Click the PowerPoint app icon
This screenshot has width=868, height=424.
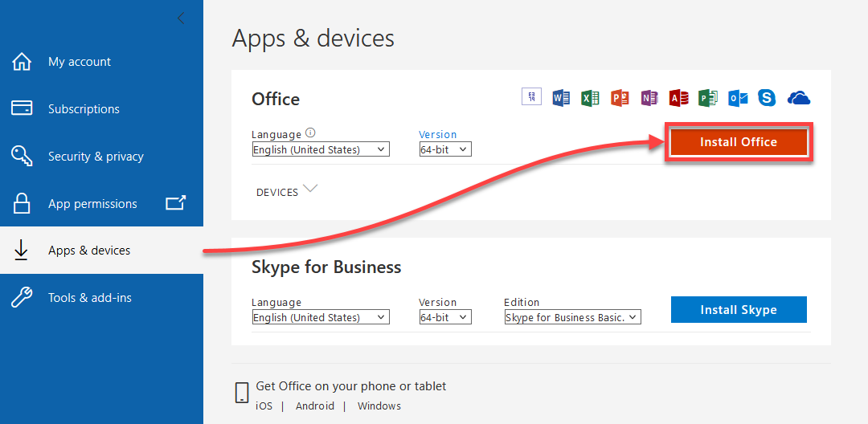point(620,99)
